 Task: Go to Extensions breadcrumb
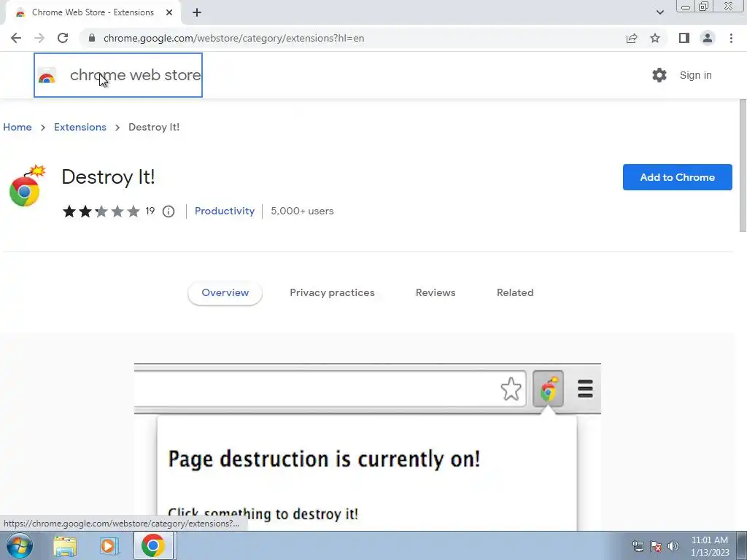(x=80, y=127)
